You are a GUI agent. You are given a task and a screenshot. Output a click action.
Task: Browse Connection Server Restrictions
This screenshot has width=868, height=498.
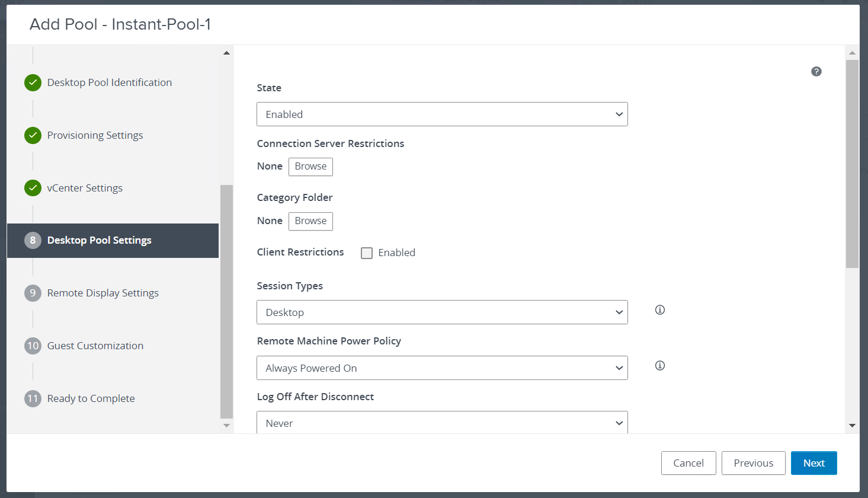(310, 167)
